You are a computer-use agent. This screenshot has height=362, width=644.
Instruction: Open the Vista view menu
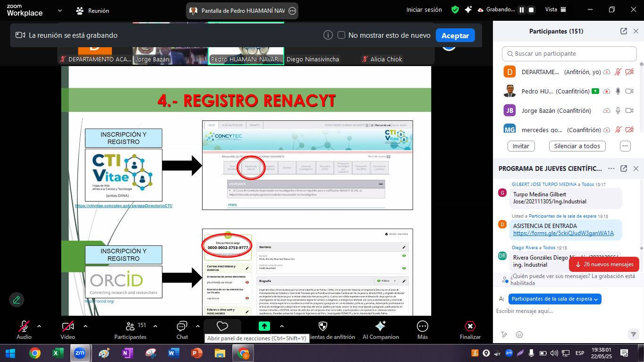555,10
